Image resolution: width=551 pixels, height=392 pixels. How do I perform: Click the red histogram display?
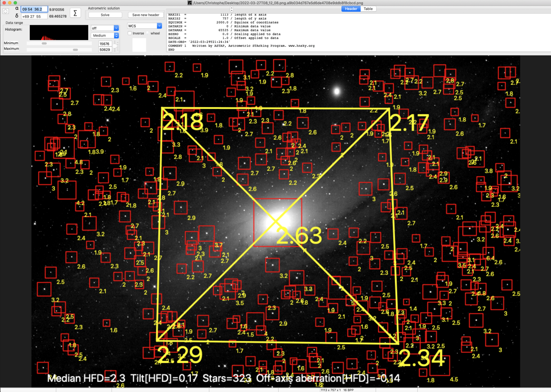(x=59, y=33)
